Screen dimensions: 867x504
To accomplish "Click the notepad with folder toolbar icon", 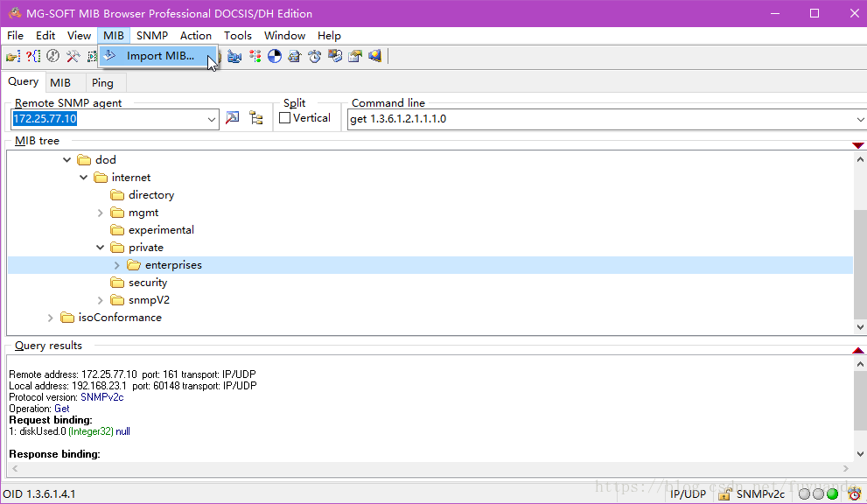I will (355, 56).
